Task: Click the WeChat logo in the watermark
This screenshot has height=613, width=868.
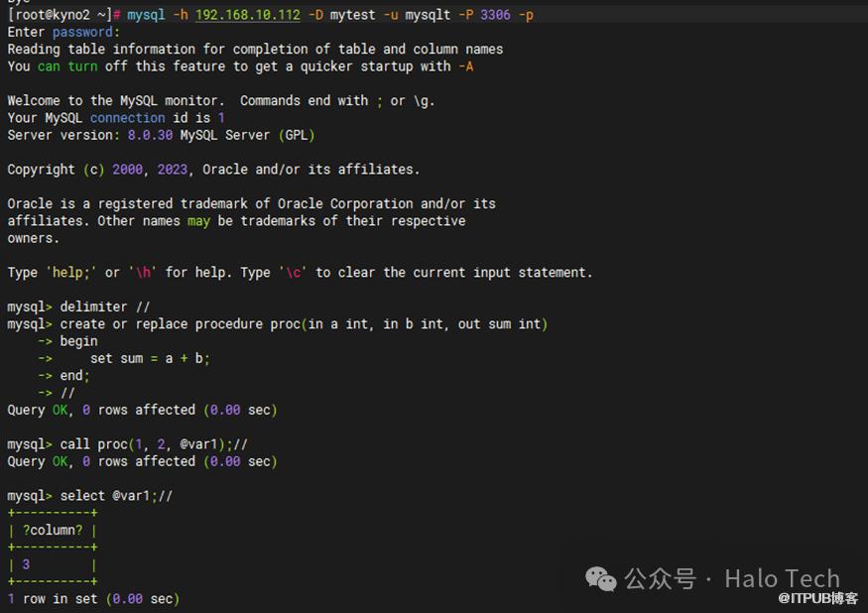Action: (x=599, y=577)
